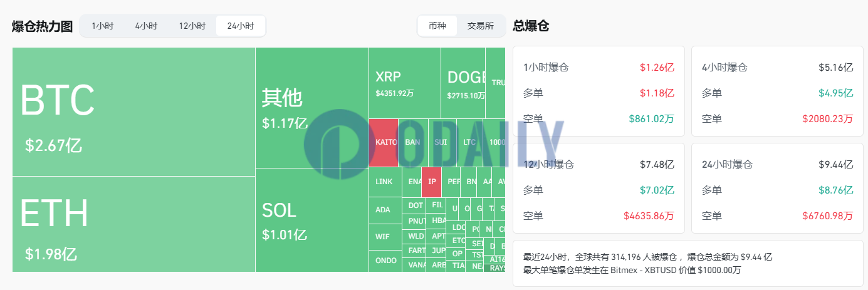Select the 1小时 time range tab
Screen dimensions: 868x290
(102, 26)
